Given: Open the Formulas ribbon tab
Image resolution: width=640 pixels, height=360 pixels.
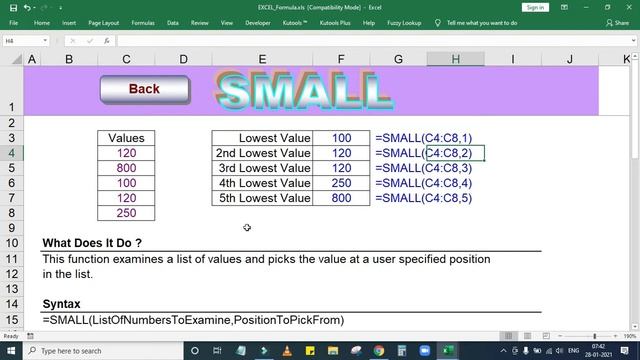Looking at the screenshot, I should [143, 23].
